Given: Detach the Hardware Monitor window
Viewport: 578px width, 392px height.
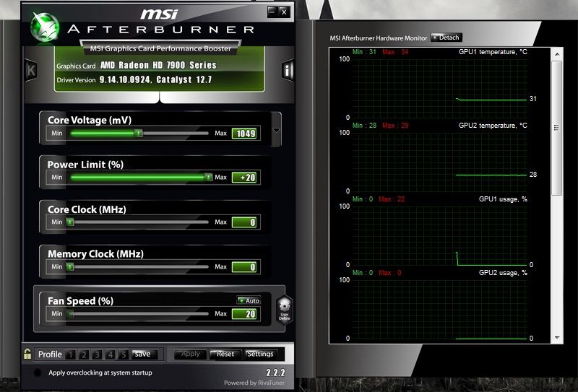Looking at the screenshot, I should [x=446, y=38].
